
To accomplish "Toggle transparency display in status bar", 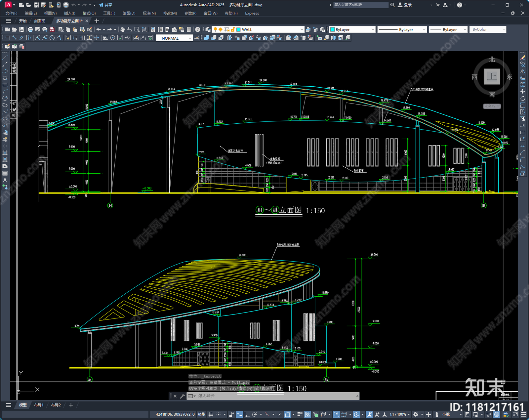I will click(307, 414).
